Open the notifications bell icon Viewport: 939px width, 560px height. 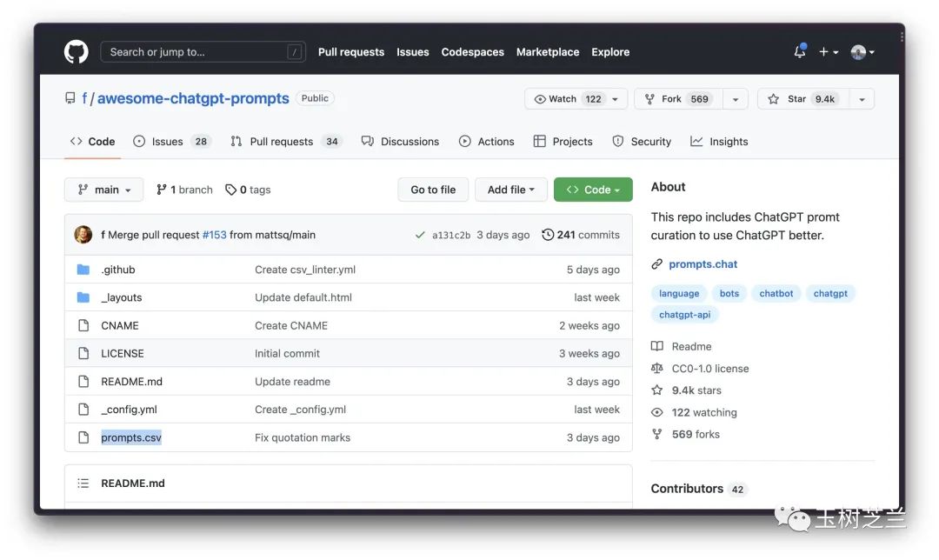(x=800, y=51)
